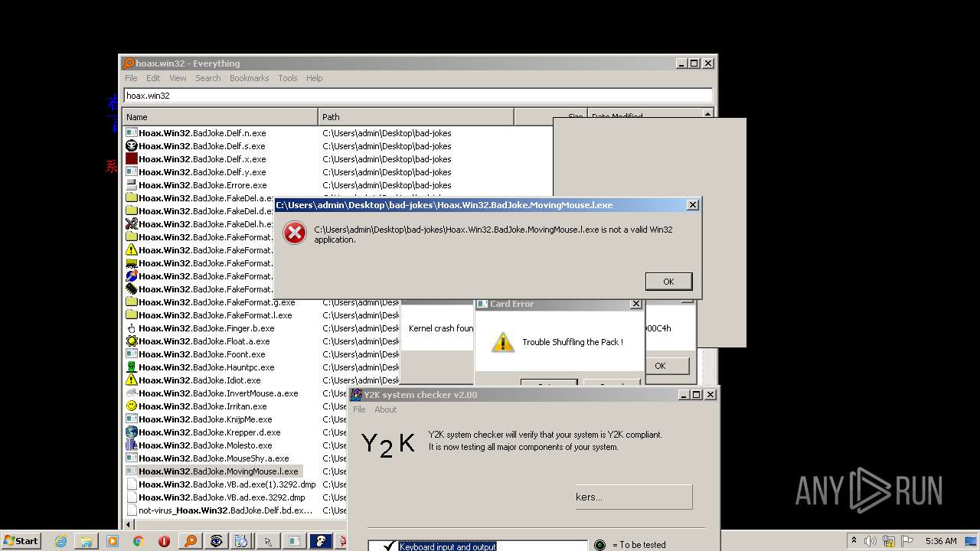The height and width of the screenshot is (551, 980).
Task: Open Opera browser from the taskbar
Action: click(x=164, y=541)
